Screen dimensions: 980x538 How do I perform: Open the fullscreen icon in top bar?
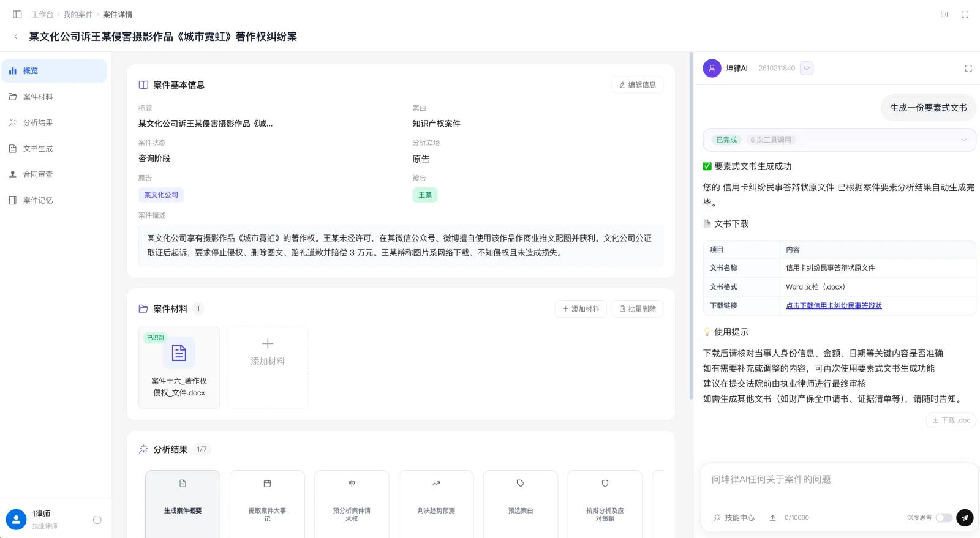[x=965, y=14]
